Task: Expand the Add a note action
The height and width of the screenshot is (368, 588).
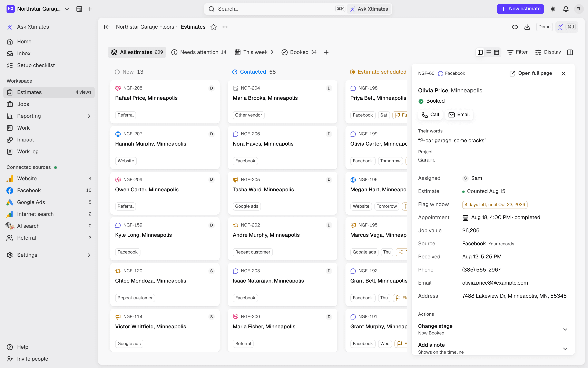Action: pyautogui.click(x=493, y=348)
